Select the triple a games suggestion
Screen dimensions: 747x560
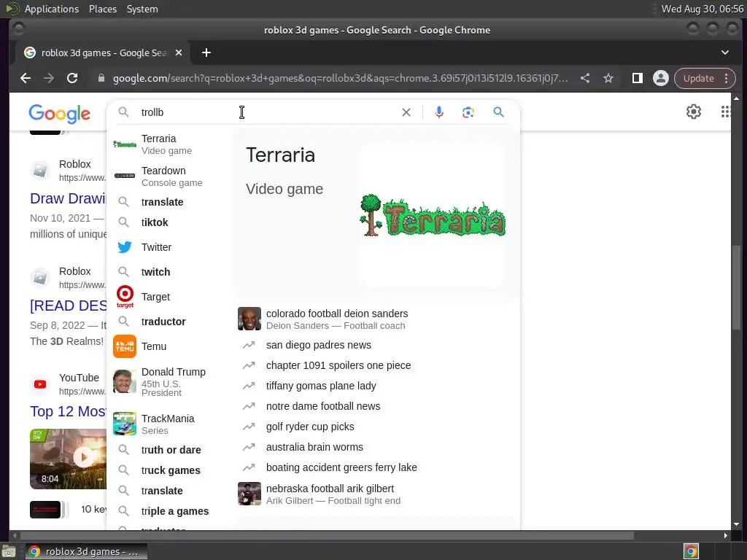[171, 511]
